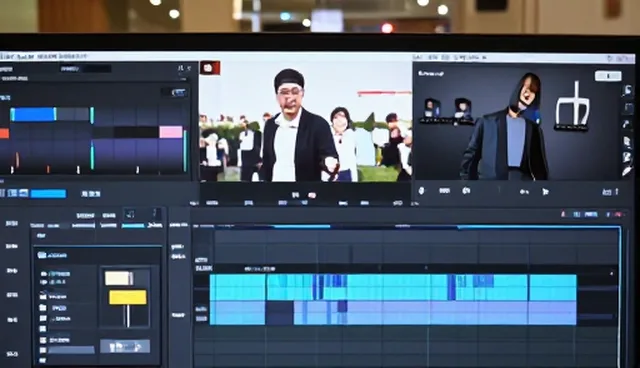Select the white fork-shaped graphic thumbnail in right viewer
640x368 pixels.
coord(573,105)
